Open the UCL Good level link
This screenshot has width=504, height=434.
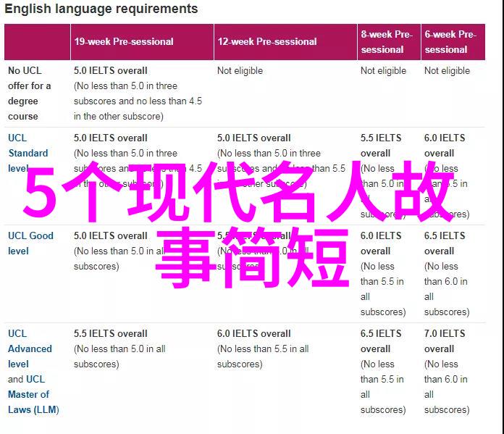point(30,243)
